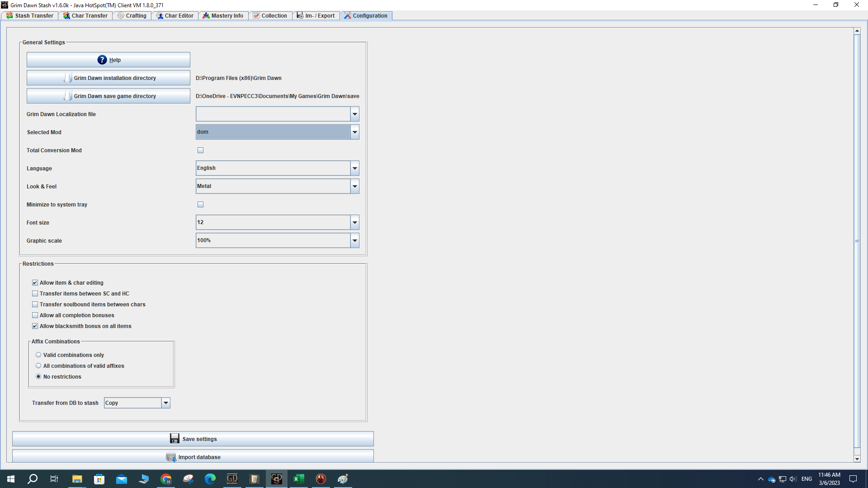
Task: Launch the Snipping Tool from the taskbar
Action: (188, 479)
